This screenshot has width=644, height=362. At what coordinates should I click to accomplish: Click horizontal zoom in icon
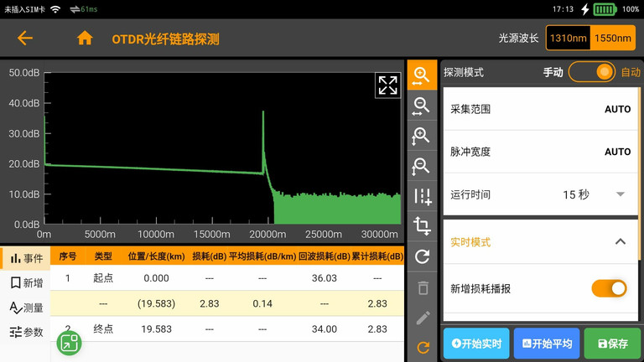pos(422,75)
